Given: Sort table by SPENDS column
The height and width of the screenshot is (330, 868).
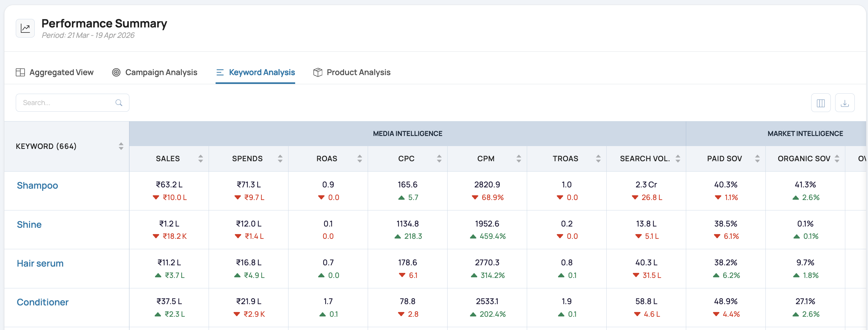Looking at the screenshot, I should pos(280,159).
